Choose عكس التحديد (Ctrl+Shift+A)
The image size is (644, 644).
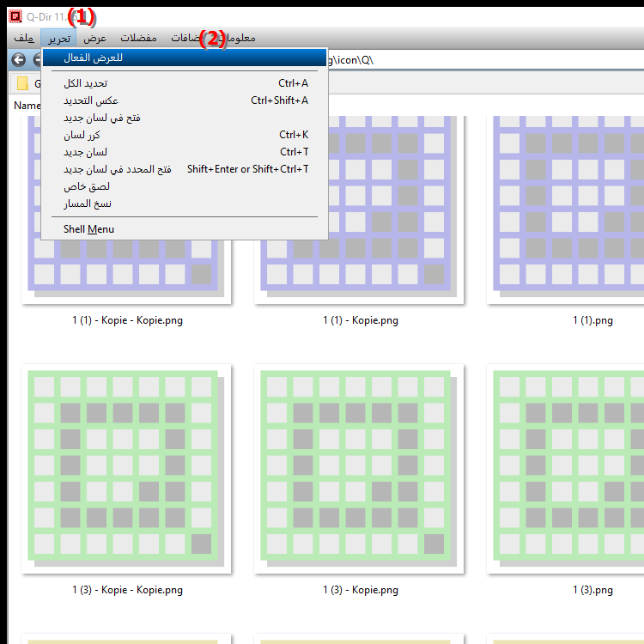185,100
